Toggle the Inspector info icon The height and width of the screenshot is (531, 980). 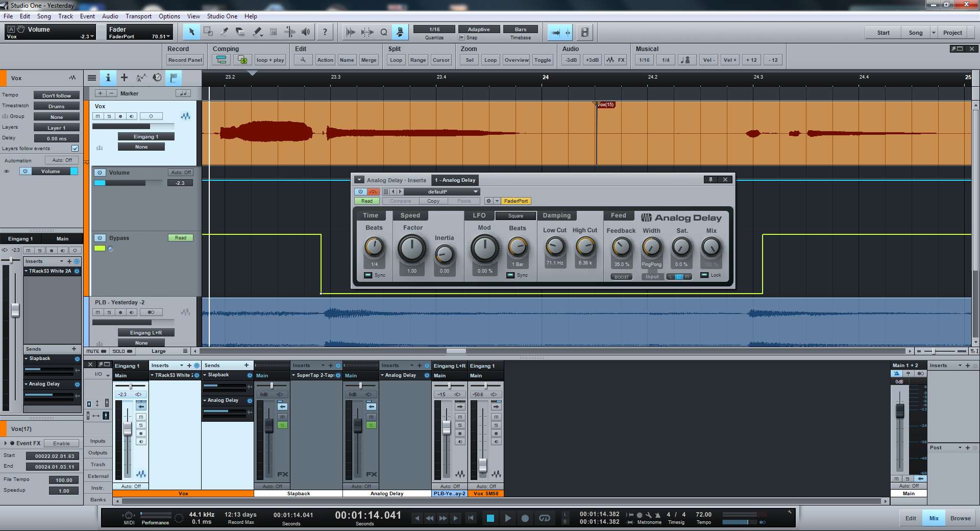108,78
